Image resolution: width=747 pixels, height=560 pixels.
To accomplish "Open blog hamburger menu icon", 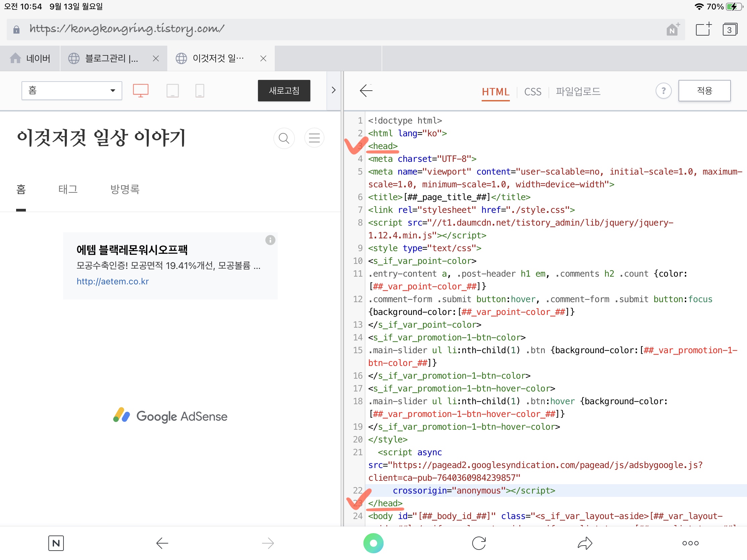I will point(314,138).
